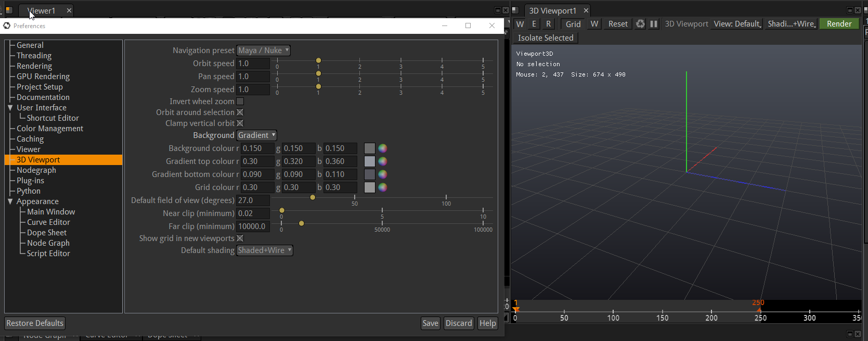Select Dope Sheet appearance settings
The height and width of the screenshot is (341, 868).
pos(47,233)
